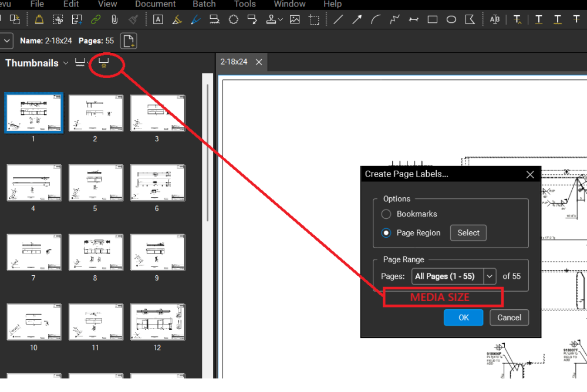Image resolution: width=587 pixels, height=392 pixels.
Task: Select the Line tool
Action: 338,19
